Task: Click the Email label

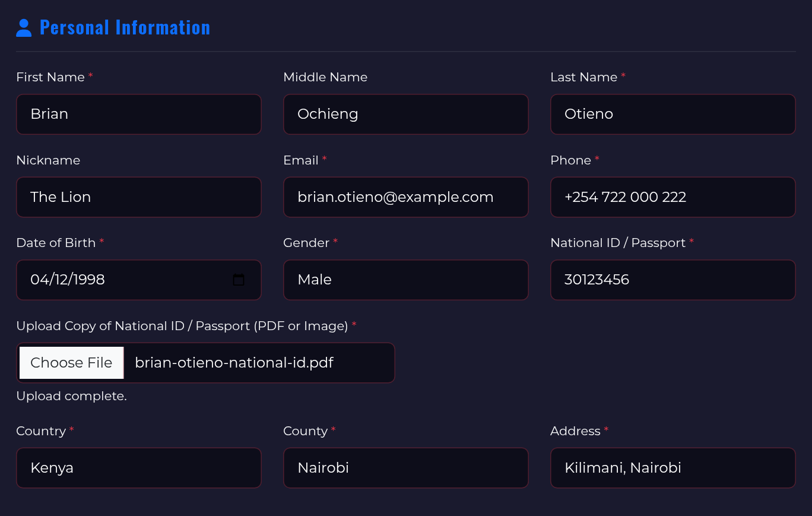Action: [301, 160]
